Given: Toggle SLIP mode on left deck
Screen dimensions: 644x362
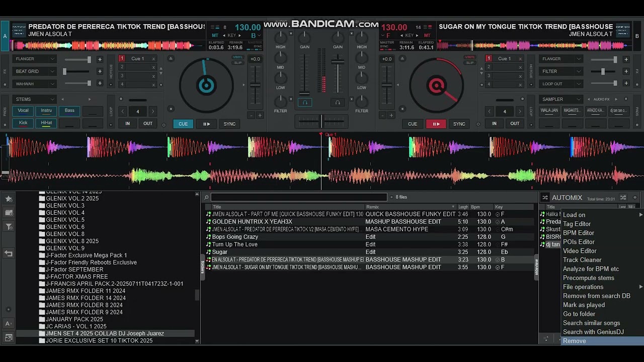Looking at the screenshot, I should click(238, 63).
